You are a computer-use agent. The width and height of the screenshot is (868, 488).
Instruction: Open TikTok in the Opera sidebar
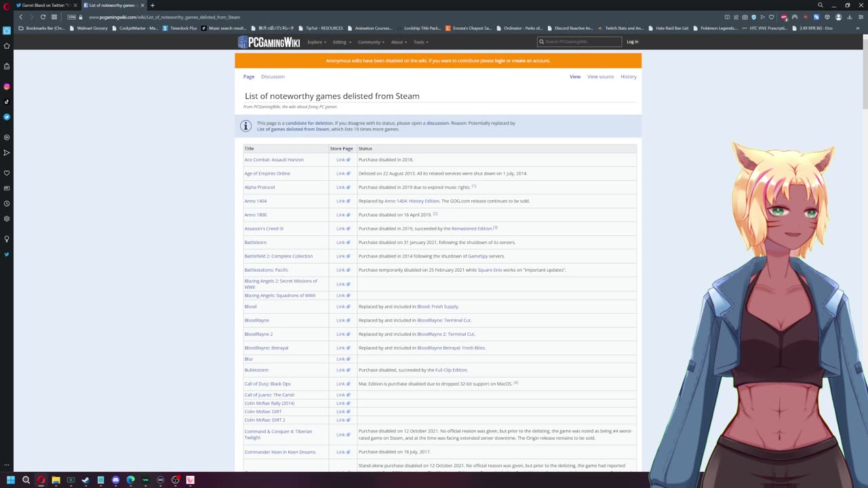[7, 102]
